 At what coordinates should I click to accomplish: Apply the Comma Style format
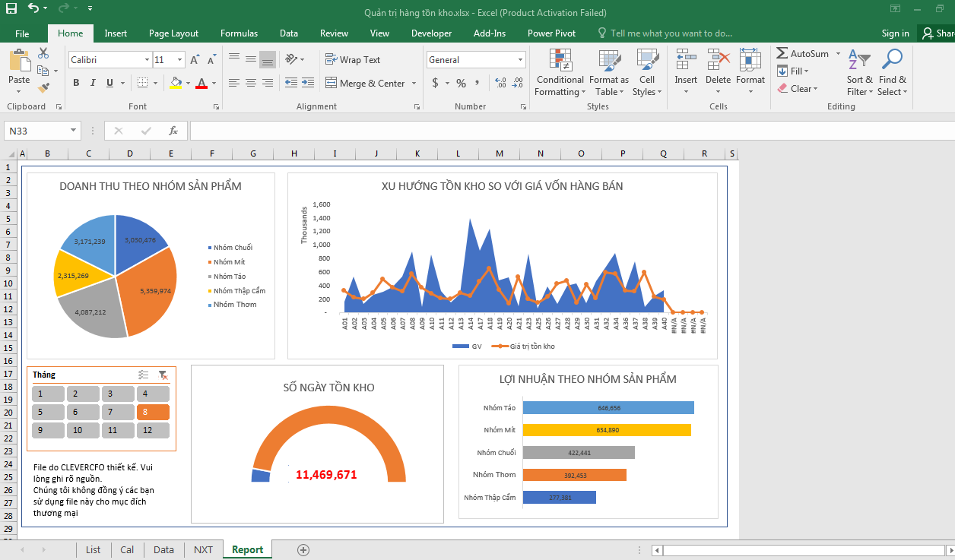(479, 83)
